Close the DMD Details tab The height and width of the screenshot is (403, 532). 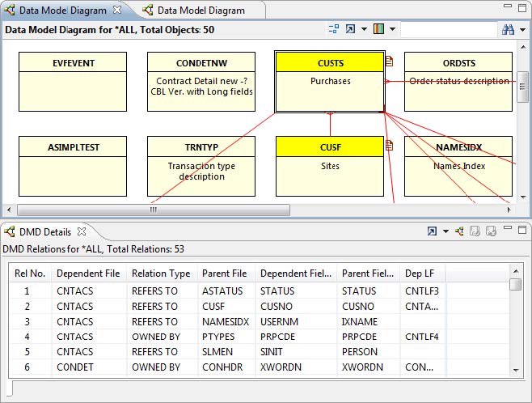click(82, 231)
